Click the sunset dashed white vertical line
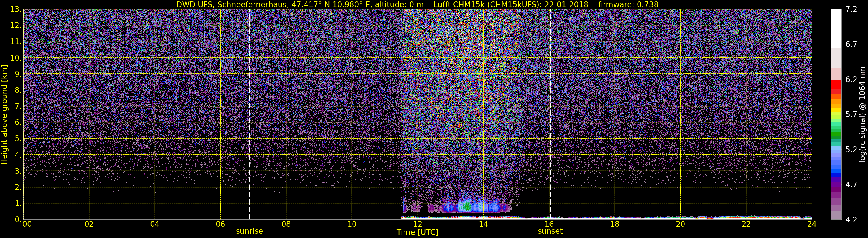The width and height of the screenshot is (868, 238). (x=550, y=114)
